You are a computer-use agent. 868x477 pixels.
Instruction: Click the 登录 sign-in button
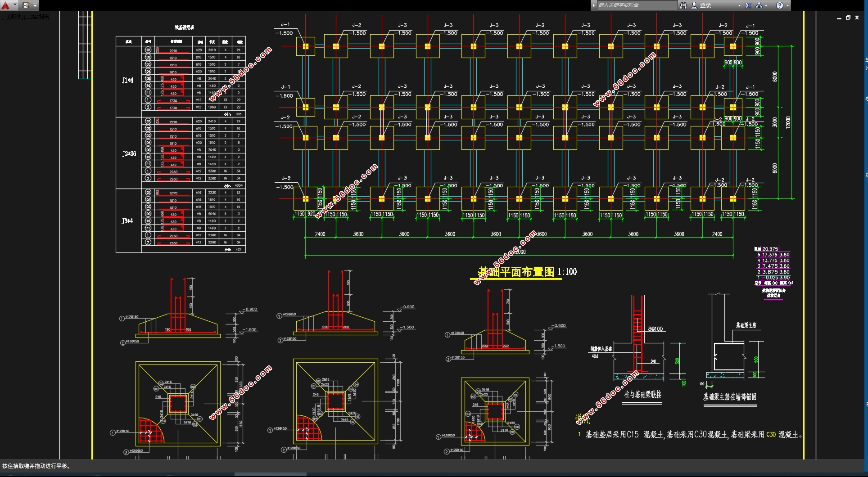point(705,5)
